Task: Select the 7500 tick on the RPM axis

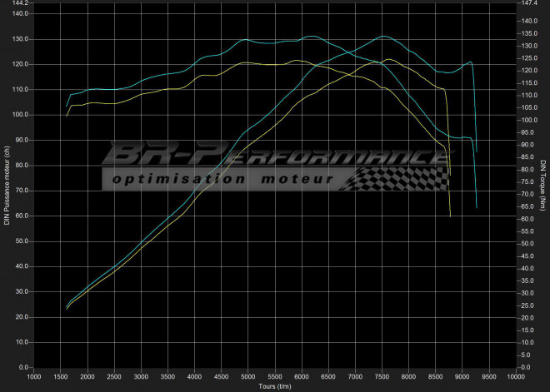Action: (382, 376)
